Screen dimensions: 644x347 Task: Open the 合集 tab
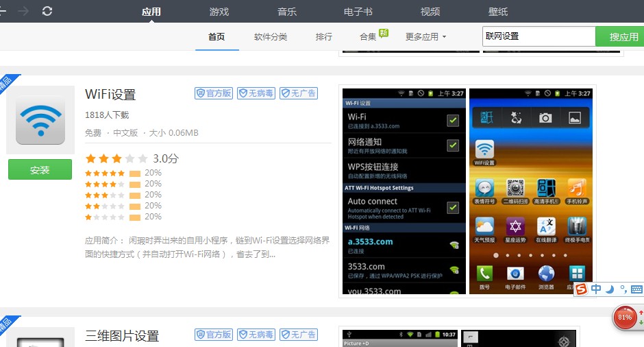tap(369, 37)
